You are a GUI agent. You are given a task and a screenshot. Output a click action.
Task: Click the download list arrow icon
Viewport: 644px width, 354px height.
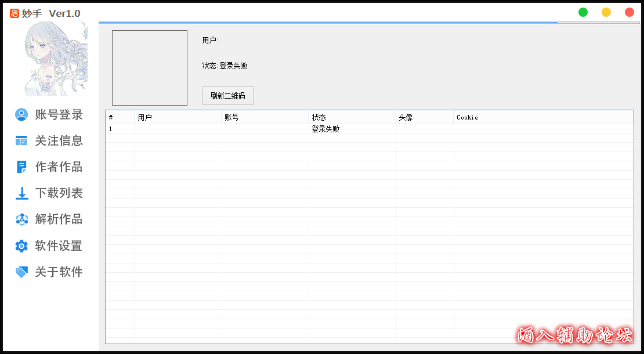[x=21, y=193]
